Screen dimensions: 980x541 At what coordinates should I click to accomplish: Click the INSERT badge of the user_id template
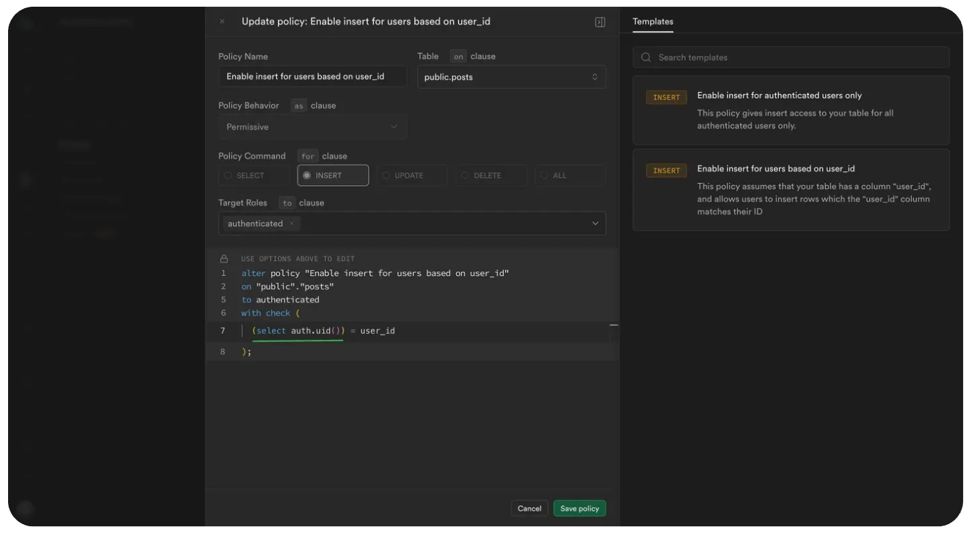pos(666,171)
